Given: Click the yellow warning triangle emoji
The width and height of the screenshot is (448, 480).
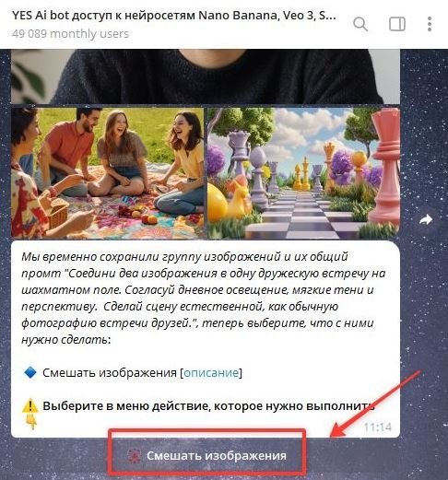Looking at the screenshot, I should pyautogui.click(x=30, y=406).
